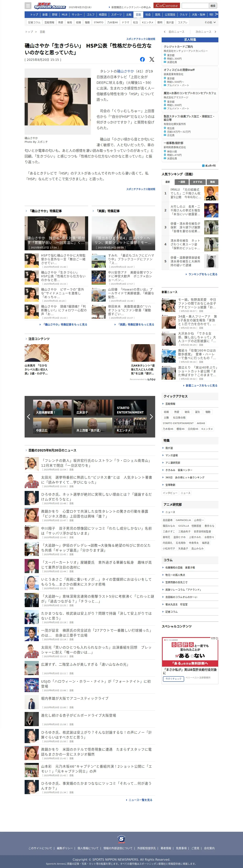
Task: Expand 宝塚歌劇 feature item
Action: coord(190,485)
